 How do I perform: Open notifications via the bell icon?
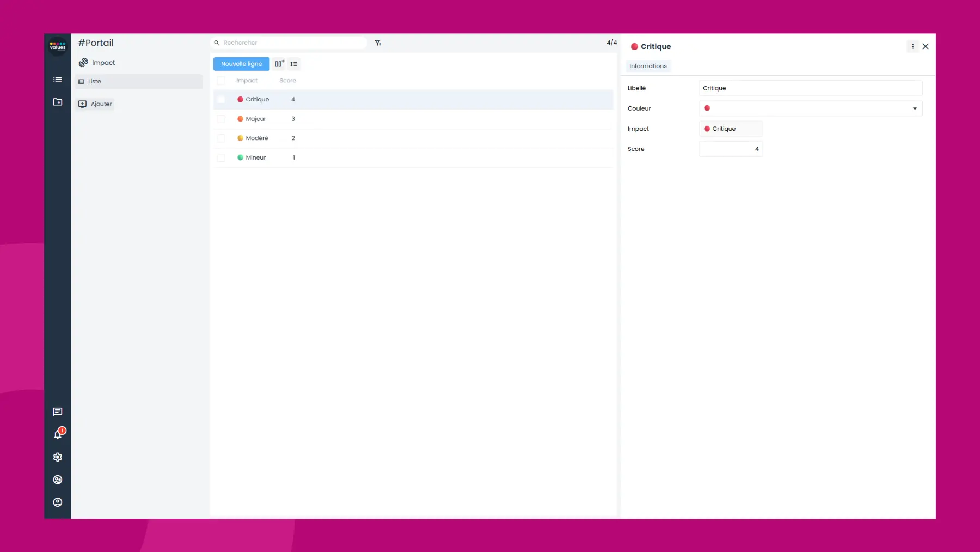[x=57, y=434]
